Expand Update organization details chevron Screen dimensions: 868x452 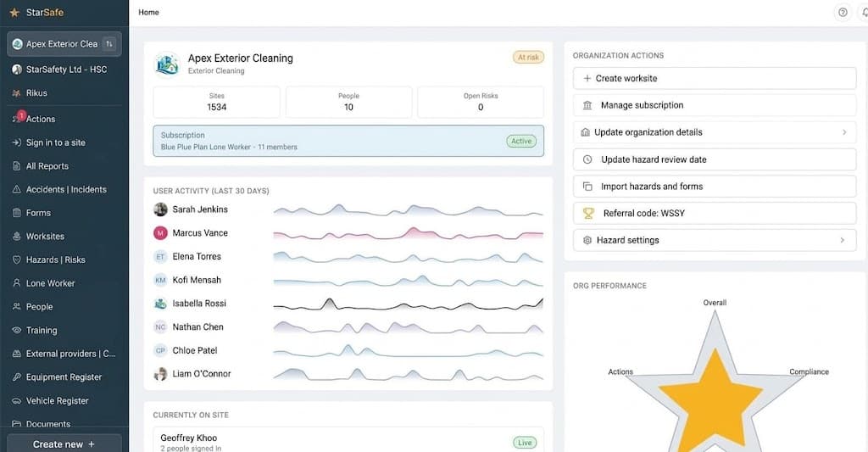point(844,132)
